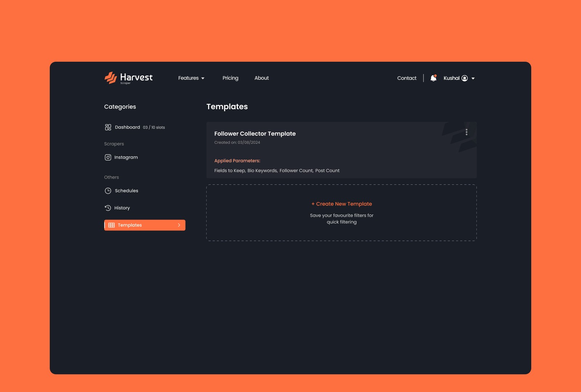Click the Categories heading
Image resolution: width=581 pixels, height=392 pixels.
[x=120, y=107]
